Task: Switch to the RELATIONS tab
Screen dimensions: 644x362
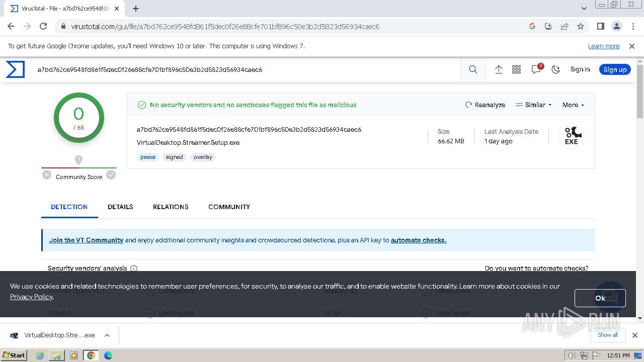Action: pos(171,207)
